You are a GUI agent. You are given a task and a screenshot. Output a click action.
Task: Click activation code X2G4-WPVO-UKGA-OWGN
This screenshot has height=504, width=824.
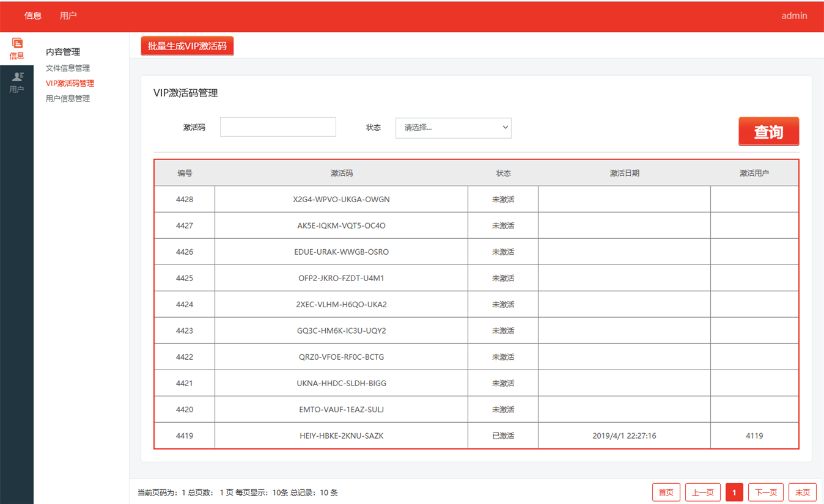point(341,199)
